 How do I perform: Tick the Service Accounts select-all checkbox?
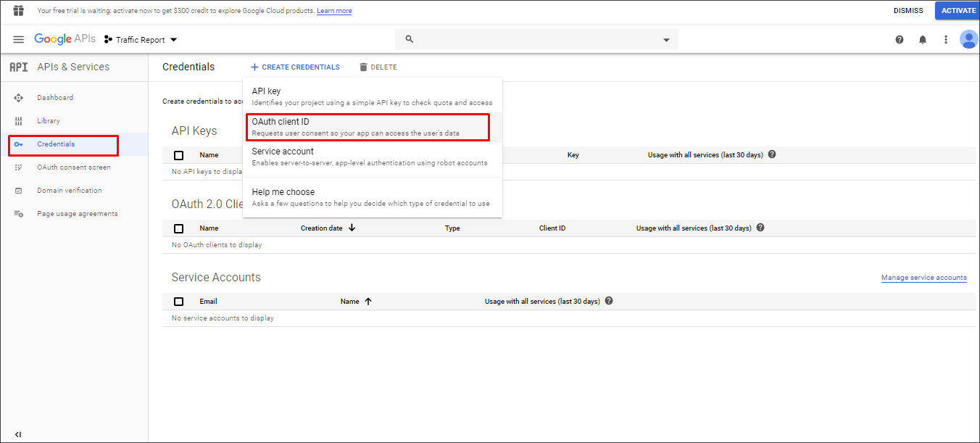[x=179, y=302]
